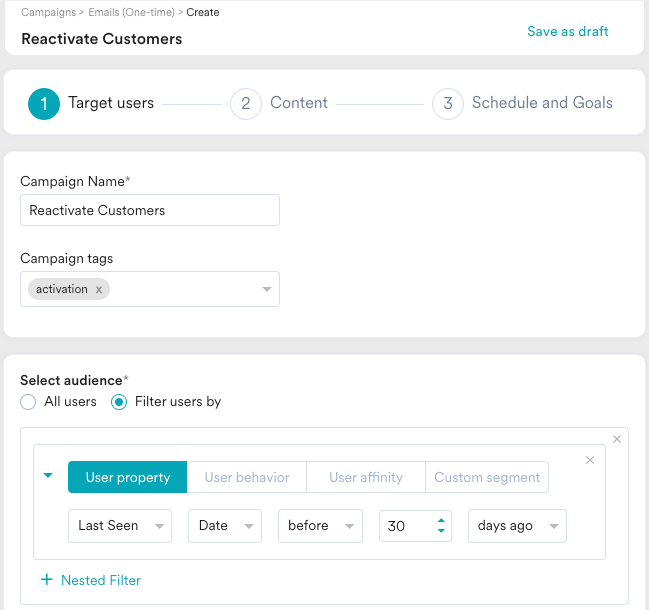The height and width of the screenshot is (610, 649).
Task: Select Filter users by radio option
Action: (x=118, y=402)
